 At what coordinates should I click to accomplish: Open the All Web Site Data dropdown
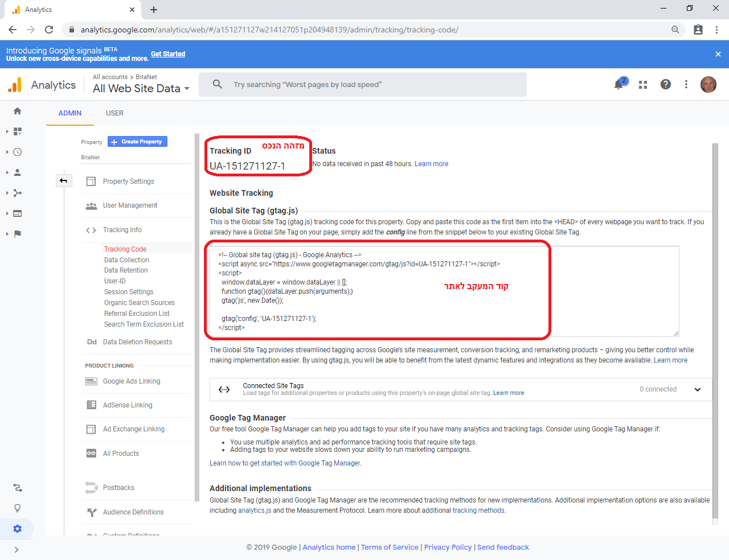[x=141, y=89]
